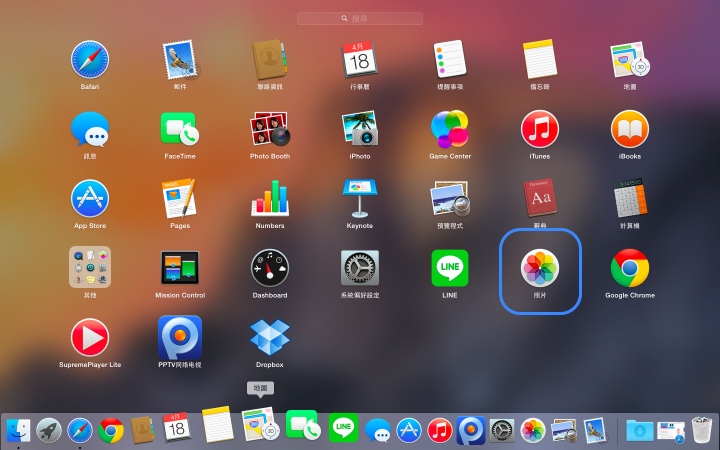Launch the Pages app

click(x=180, y=198)
